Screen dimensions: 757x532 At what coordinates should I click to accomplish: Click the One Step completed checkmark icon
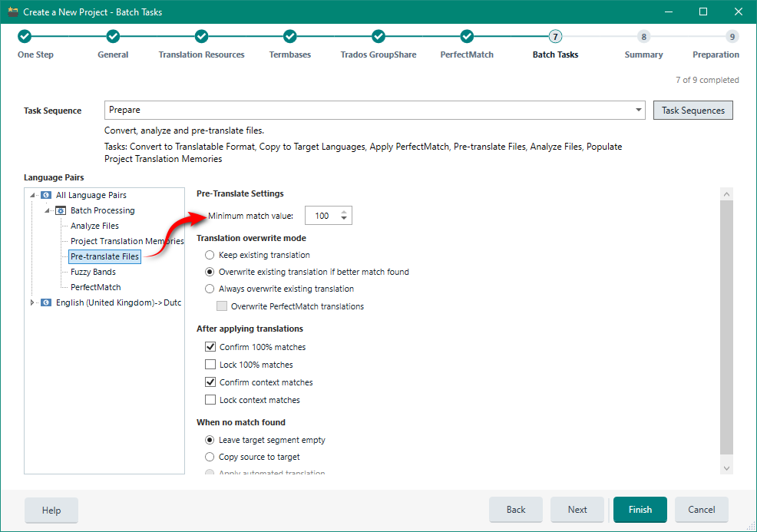[24, 36]
